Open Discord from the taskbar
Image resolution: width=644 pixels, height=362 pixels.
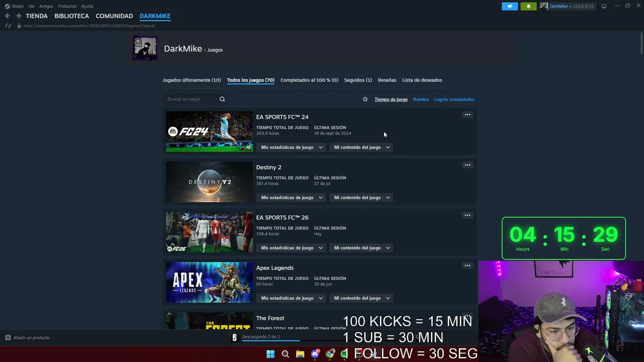(315, 354)
